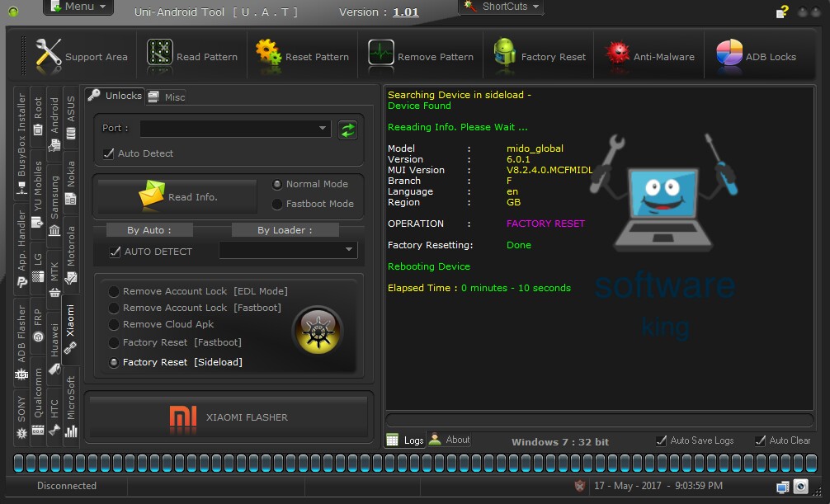Open the FRP side tab
The image size is (830, 504).
[x=38, y=325]
